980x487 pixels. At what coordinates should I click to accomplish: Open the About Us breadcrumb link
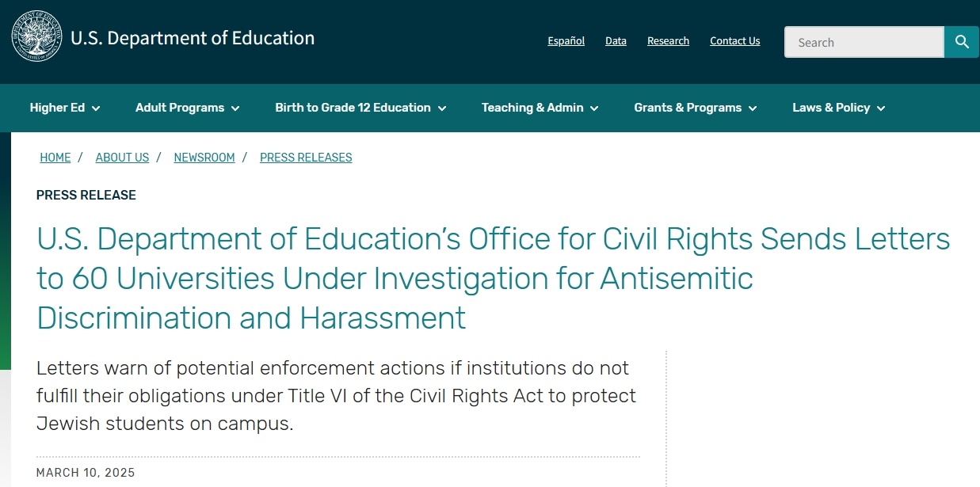(x=122, y=158)
